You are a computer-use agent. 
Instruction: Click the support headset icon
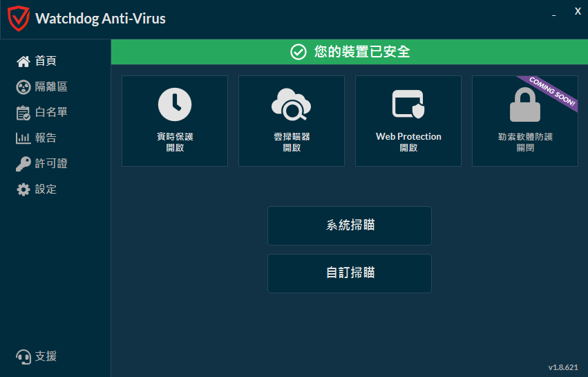coord(23,357)
